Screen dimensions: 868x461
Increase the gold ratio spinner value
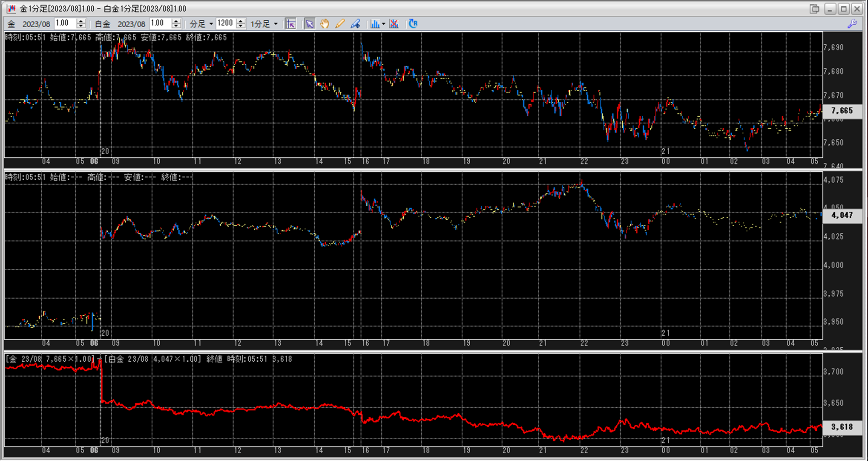(x=81, y=21)
